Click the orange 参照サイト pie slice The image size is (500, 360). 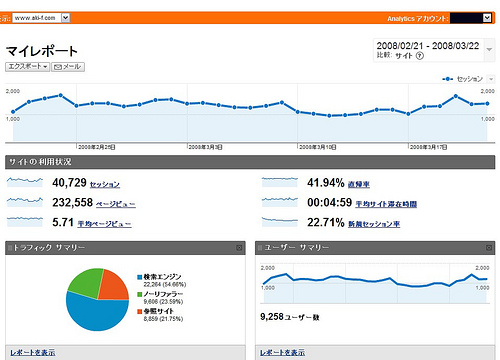[113, 287]
